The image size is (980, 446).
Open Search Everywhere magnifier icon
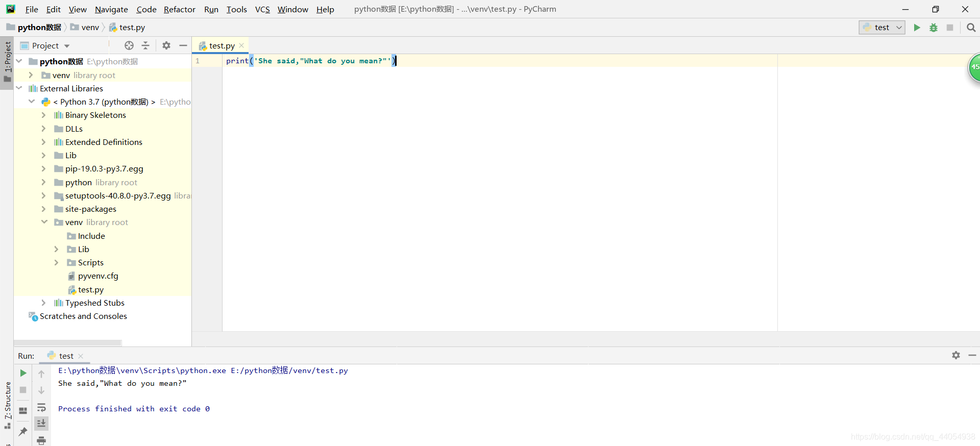coord(971,28)
